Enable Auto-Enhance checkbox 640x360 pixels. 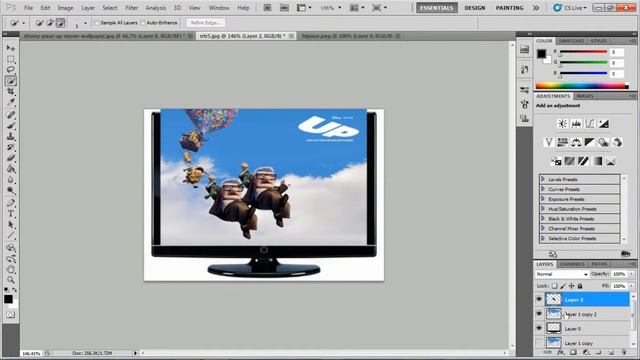coord(143,23)
